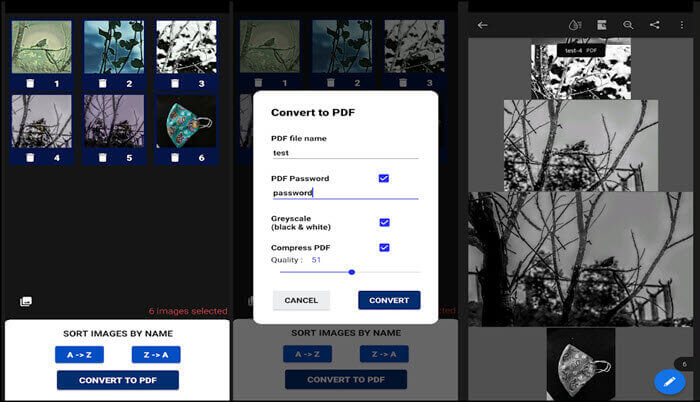The width and height of the screenshot is (700, 402).
Task: Open the three-dot overflow menu
Action: tap(683, 25)
